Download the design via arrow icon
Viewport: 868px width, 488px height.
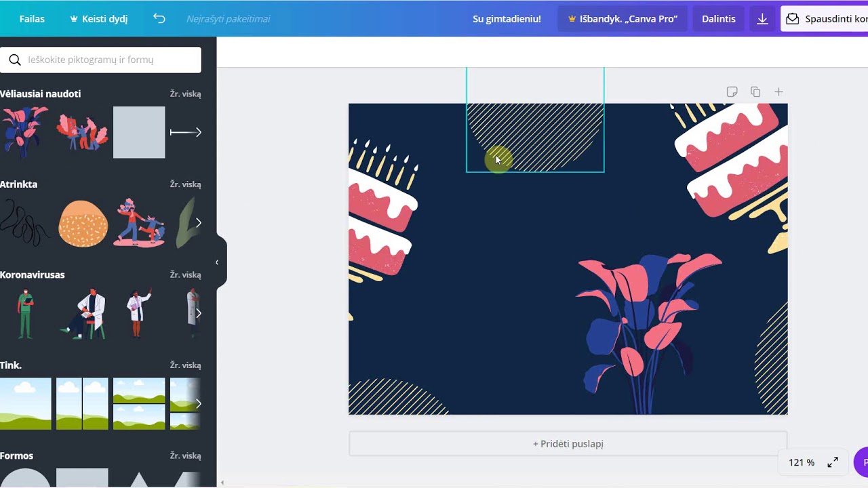(x=762, y=19)
